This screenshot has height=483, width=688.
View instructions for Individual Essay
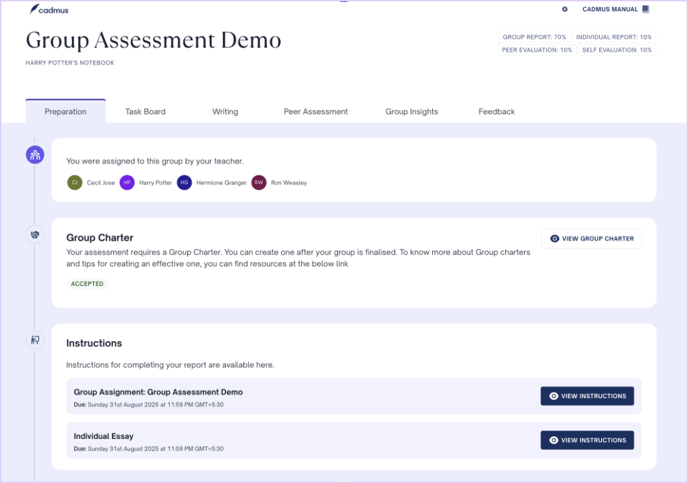(587, 440)
